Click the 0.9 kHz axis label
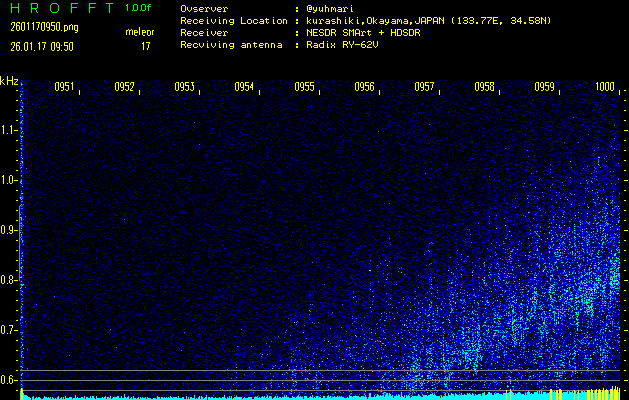The height and width of the screenshot is (400, 629). [x=9, y=230]
